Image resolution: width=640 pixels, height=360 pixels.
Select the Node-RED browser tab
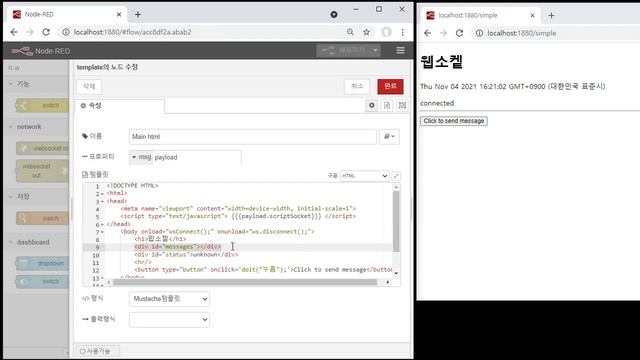pyautogui.click(x=67, y=15)
